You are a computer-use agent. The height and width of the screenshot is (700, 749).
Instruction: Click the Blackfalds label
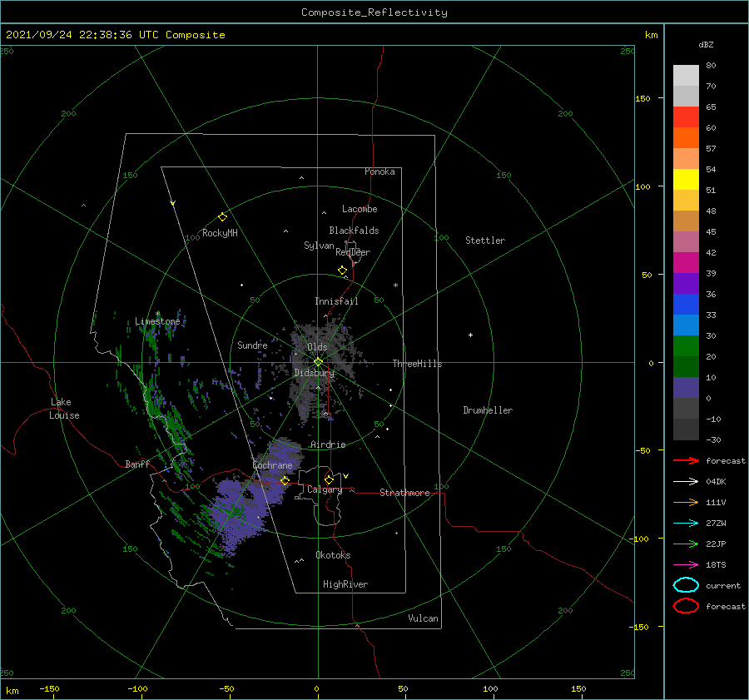(x=354, y=231)
